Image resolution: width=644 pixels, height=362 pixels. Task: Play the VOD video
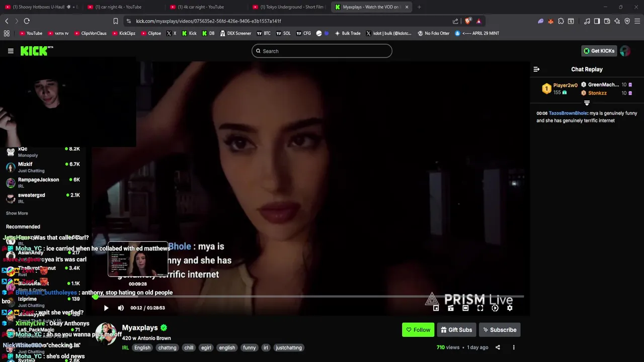106,308
